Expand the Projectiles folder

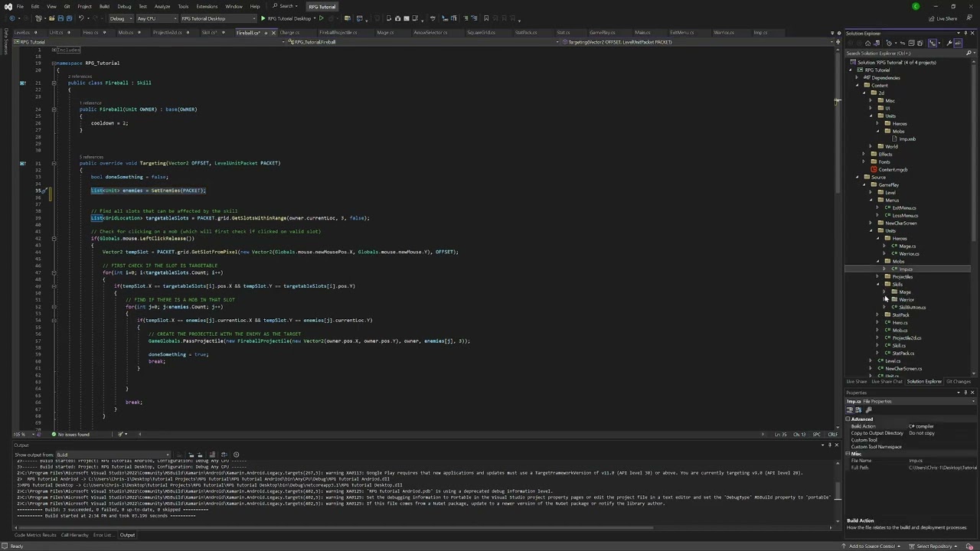coord(877,276)
